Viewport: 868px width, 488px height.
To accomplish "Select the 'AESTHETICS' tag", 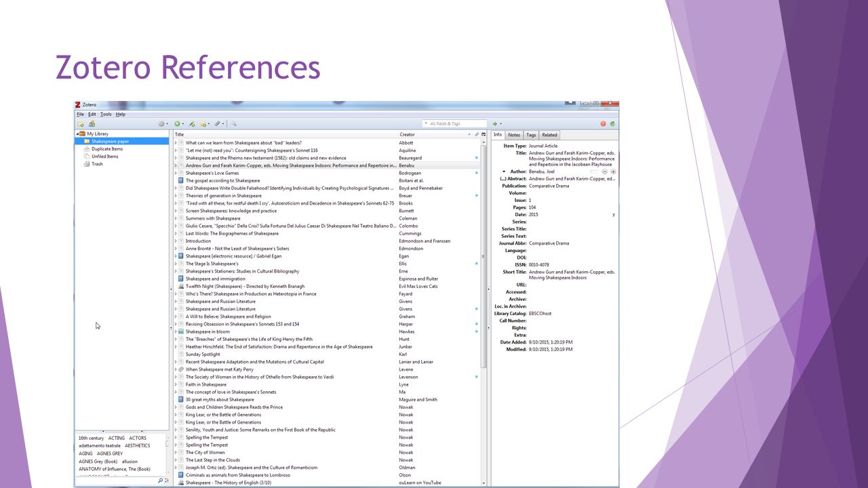I will (x=138, y=446).
